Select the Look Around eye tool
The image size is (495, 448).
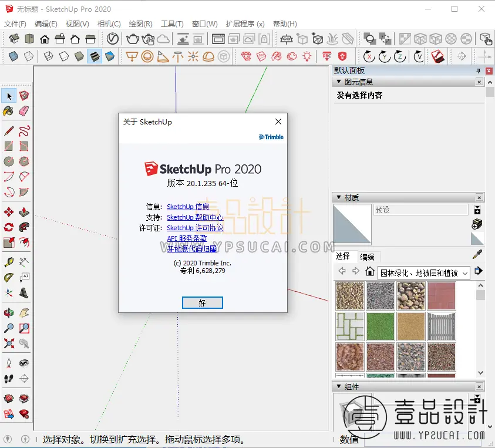24,363
